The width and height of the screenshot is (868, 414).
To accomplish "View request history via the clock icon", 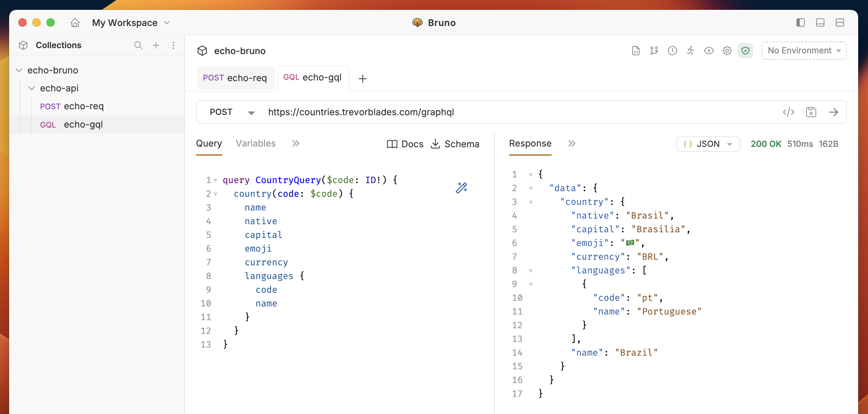I will (672, 50).
